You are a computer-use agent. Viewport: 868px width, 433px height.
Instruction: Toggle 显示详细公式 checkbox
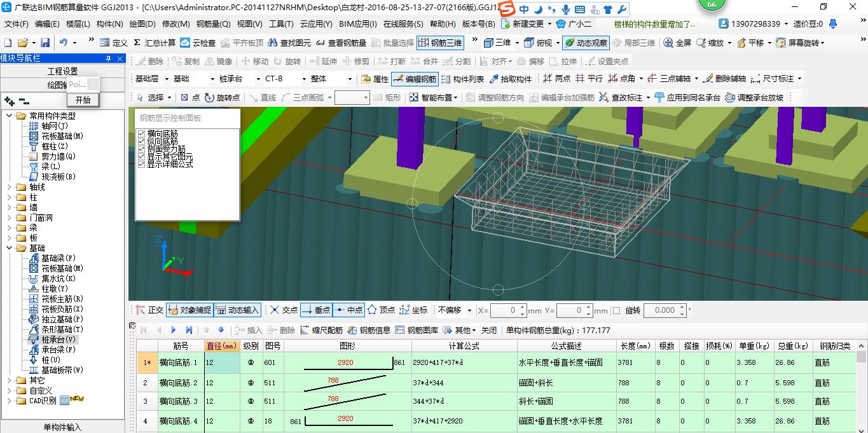(x=142, y=164)
